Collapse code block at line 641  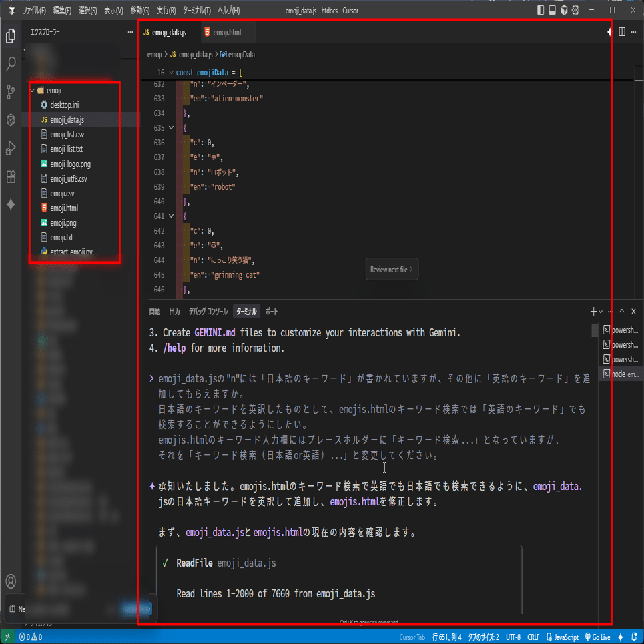[172, 216]
